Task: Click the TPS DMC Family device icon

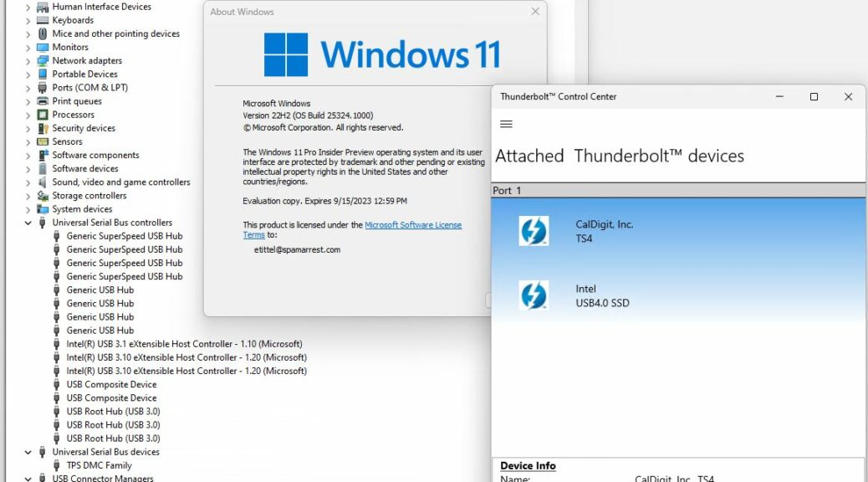Action: [x=57, y=466]
